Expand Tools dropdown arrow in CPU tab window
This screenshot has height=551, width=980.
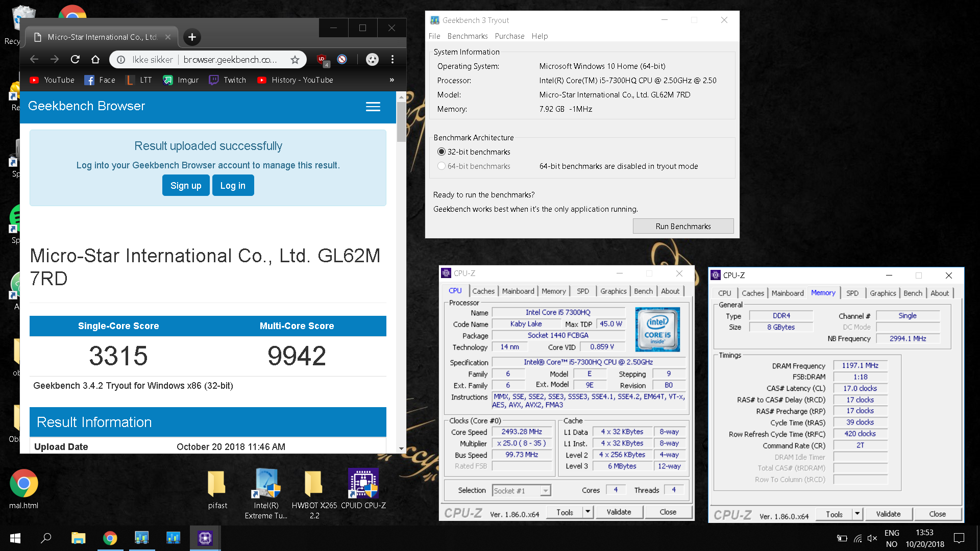[x=588, y=512]
